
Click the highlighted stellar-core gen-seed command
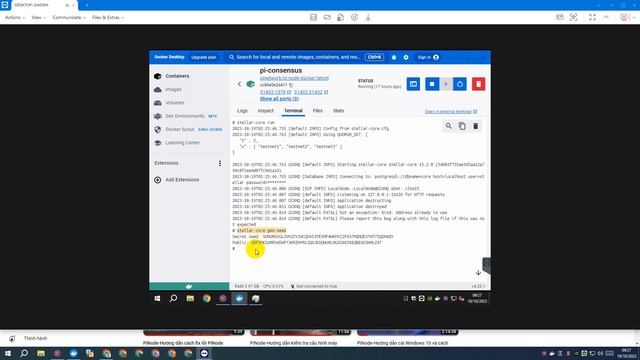(261, 231)
